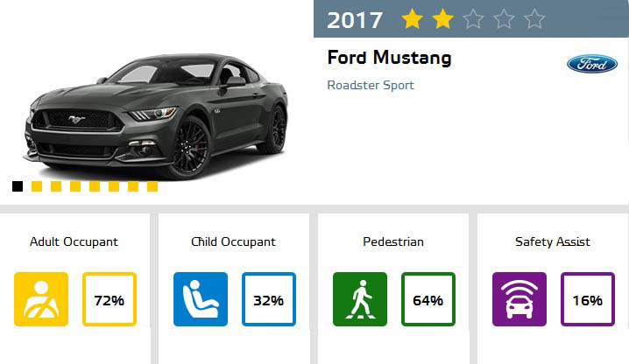
Task: Open the 32% Child Occupant score box
Action: coord(269,299)
